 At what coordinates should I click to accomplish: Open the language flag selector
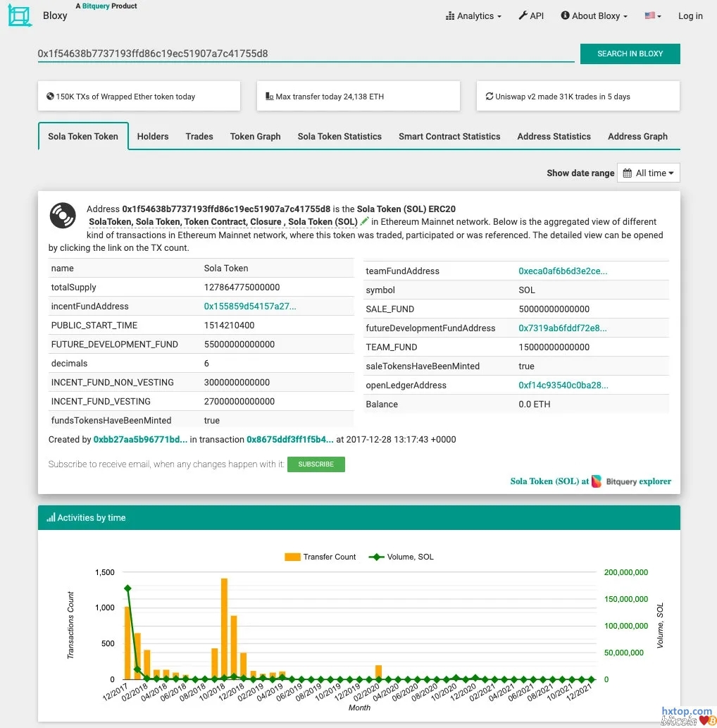pos(653,16)
